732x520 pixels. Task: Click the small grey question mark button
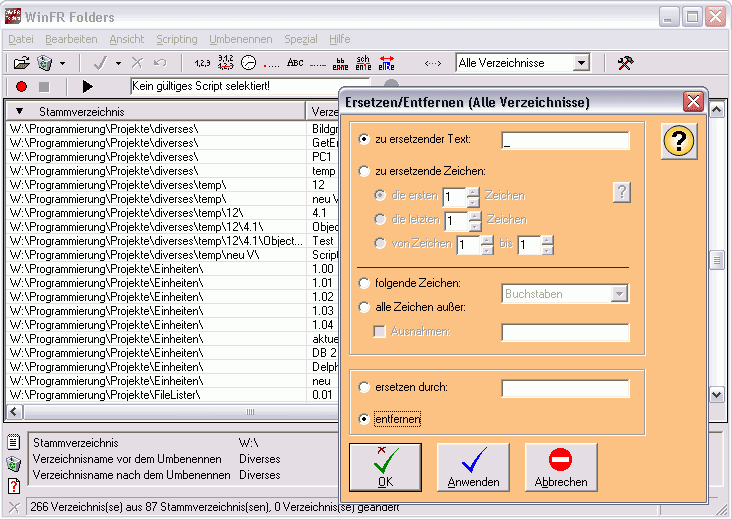pyautogui.click(x=622, y=192)
